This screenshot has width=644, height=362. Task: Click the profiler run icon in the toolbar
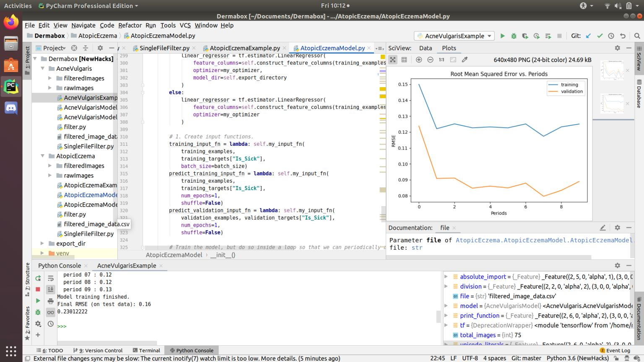(536, 36)
